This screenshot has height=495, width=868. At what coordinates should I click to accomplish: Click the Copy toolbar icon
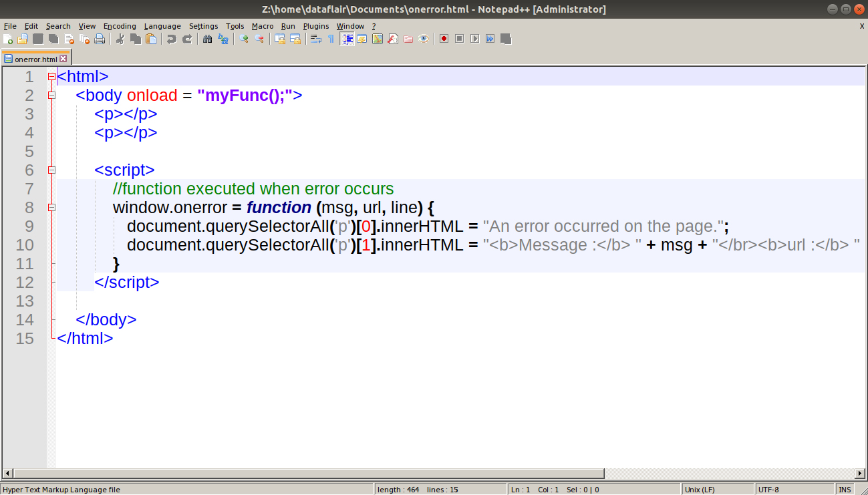click(136, 39)
